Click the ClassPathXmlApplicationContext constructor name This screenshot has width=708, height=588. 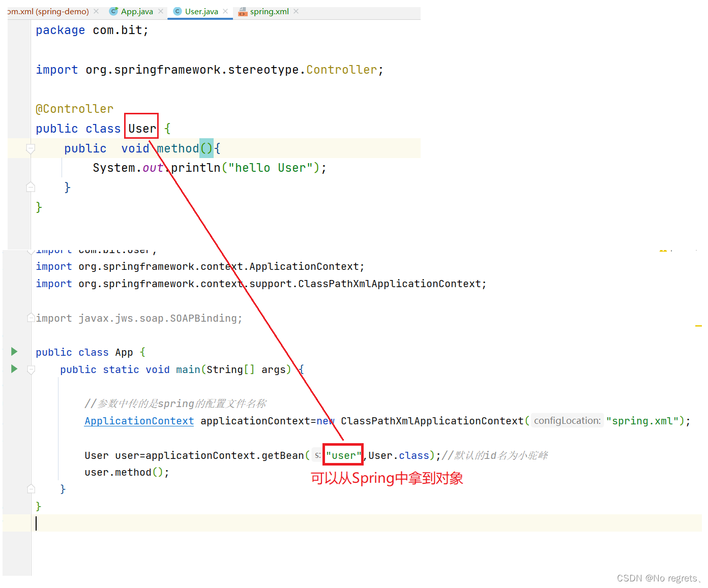pyautogui.click(x=432, y=421)
